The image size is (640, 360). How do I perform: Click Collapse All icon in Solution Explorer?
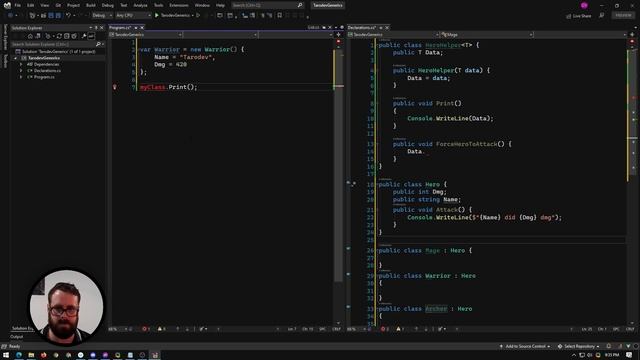67,36
